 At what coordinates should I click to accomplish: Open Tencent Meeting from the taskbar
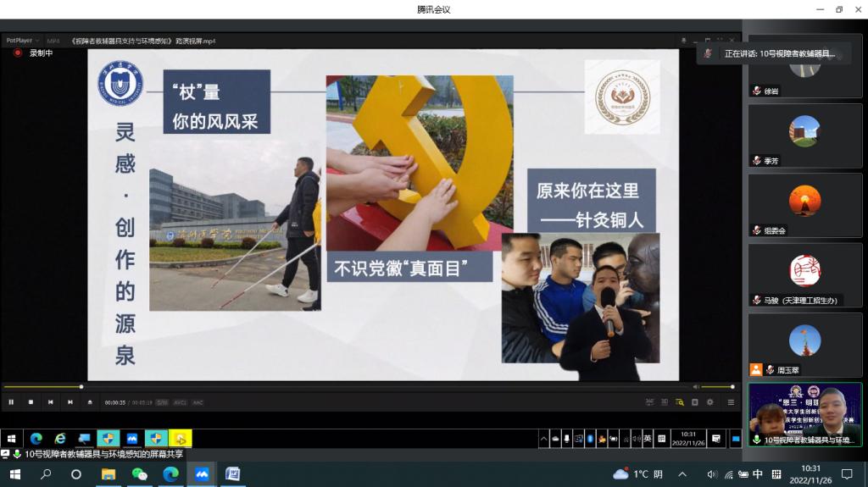tap(202, 474)
